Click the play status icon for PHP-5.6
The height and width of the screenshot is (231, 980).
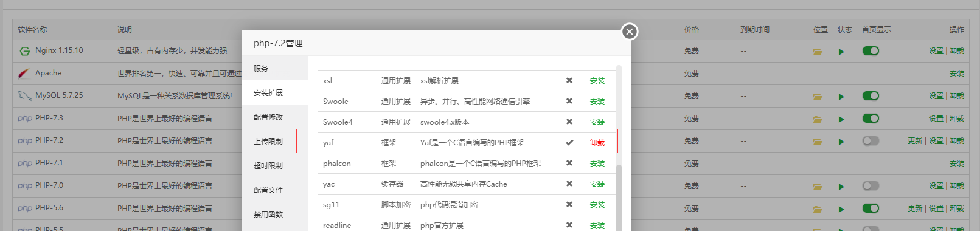(841, 209)
